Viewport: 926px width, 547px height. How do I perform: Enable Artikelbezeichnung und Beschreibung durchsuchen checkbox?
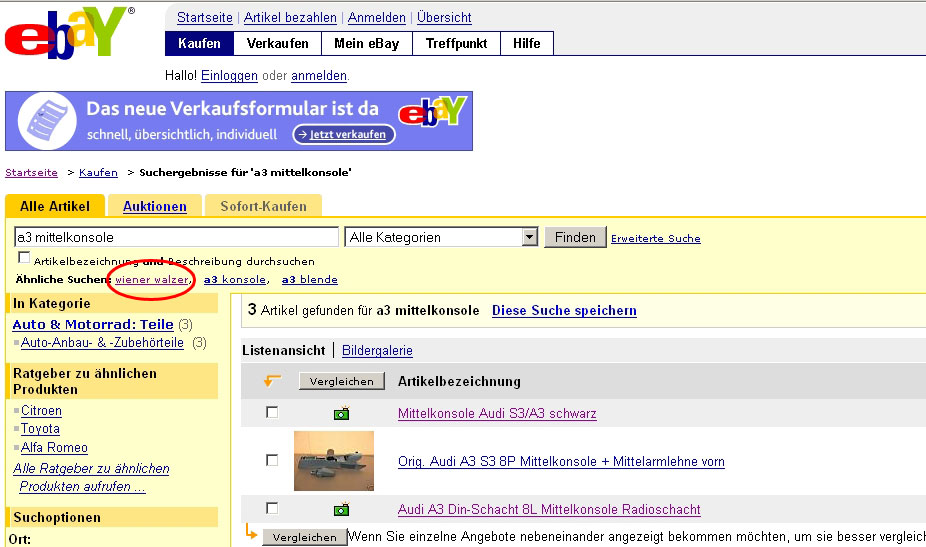pyautogui.click(x=24, y=258)
